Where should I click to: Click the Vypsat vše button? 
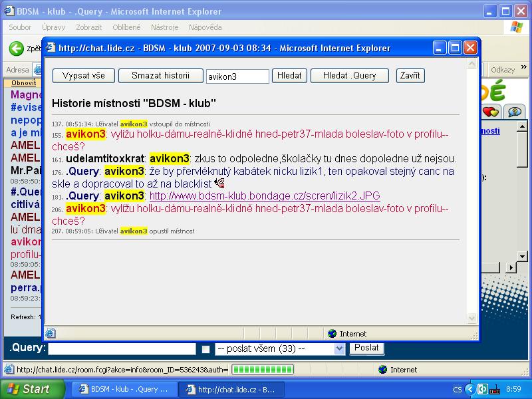[84, 76]
